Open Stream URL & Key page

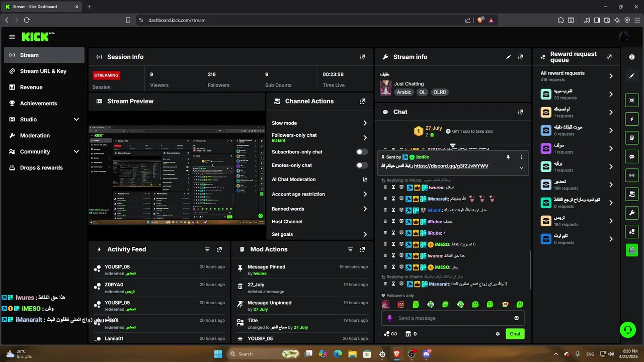coord(44,71)
